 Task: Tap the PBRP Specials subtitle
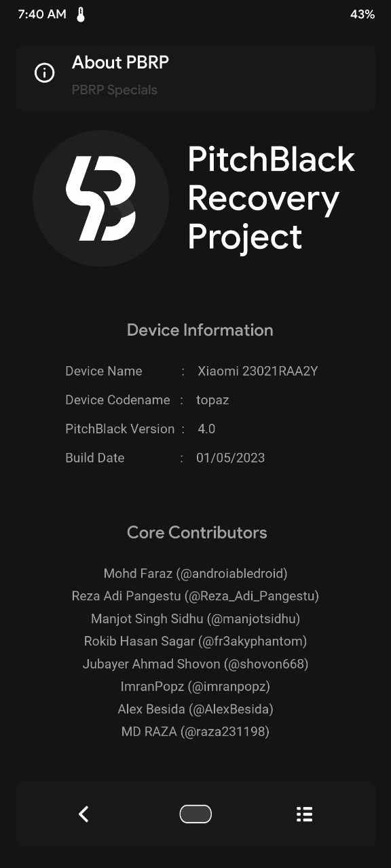coord(115,90)
